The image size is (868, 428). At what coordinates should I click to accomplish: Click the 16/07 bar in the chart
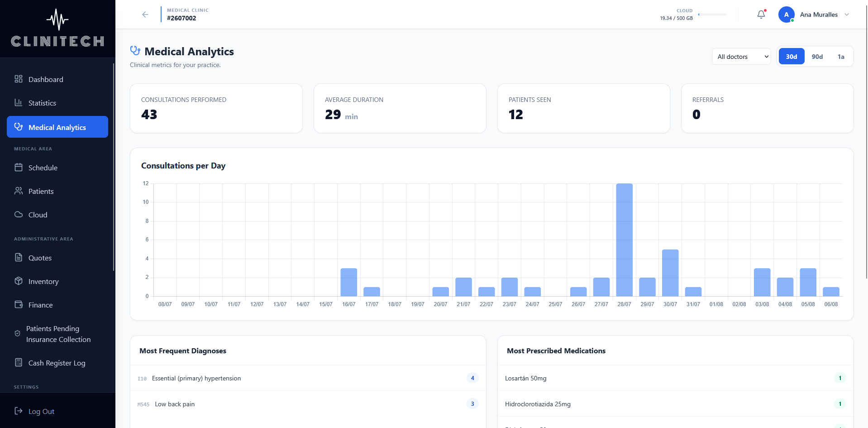point(349,282)
